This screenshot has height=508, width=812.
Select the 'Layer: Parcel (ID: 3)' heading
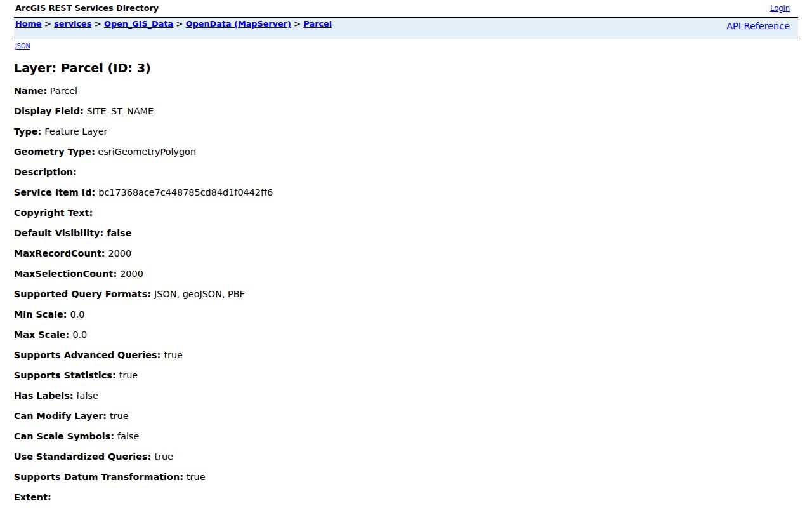[x=82, y=68]
